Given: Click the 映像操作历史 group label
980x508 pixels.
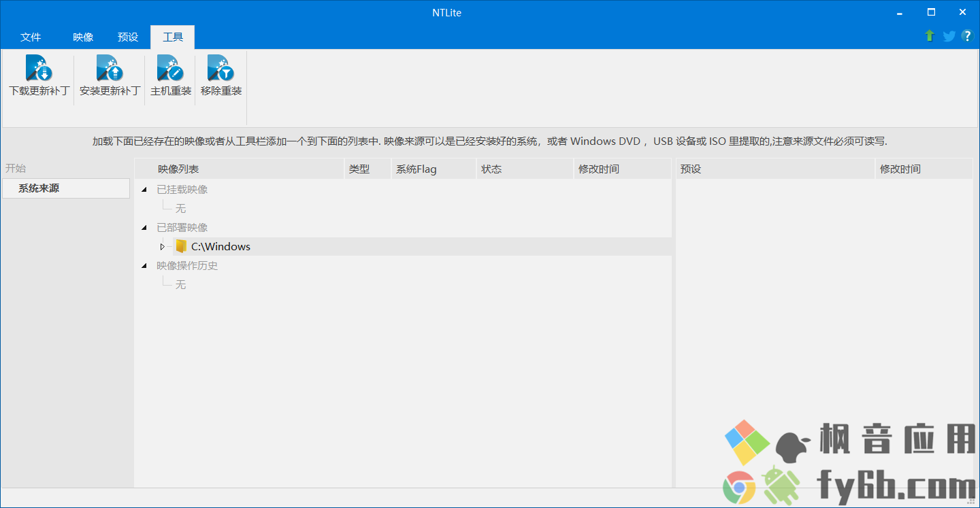Looking at the screenshot, I should click(187, 266).
